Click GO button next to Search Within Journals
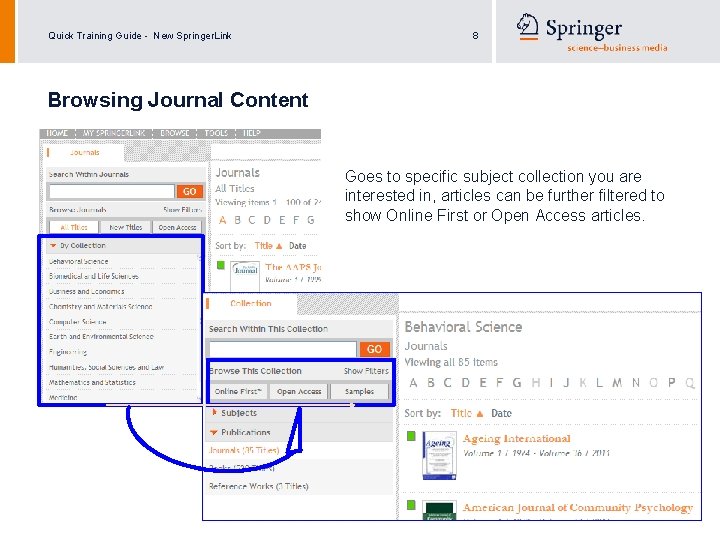This screenshot has width=720, height=540. click(190, 191)
